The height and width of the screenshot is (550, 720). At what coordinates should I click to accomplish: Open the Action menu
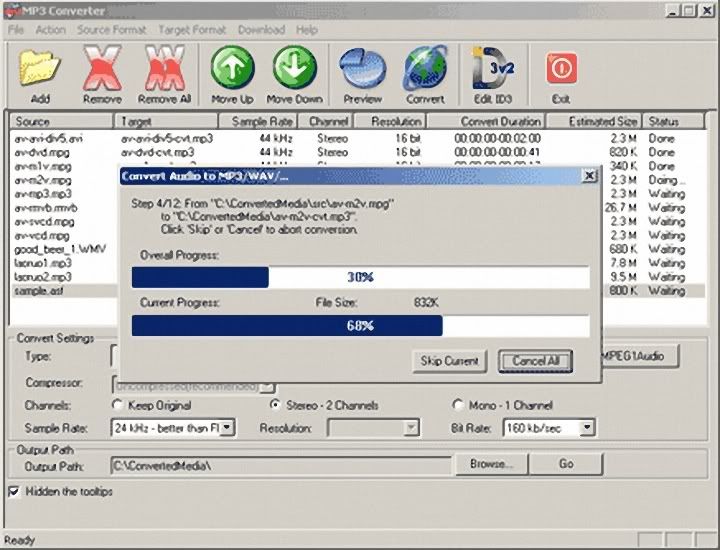51,30
